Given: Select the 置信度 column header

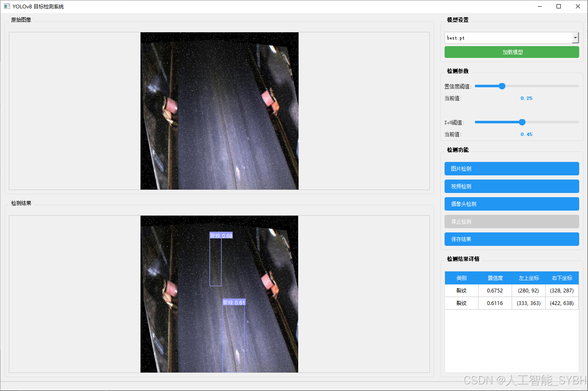Looking at the screenshot, I should pyautogui.click(x=495, y=278).
